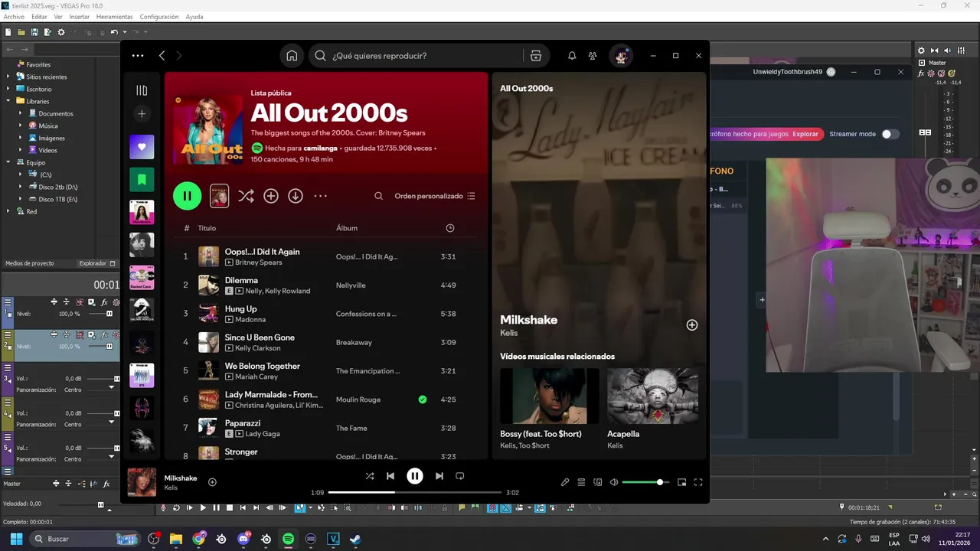
Task: Go back with the Spotify back arrow
Action: (x=162, y=56)
